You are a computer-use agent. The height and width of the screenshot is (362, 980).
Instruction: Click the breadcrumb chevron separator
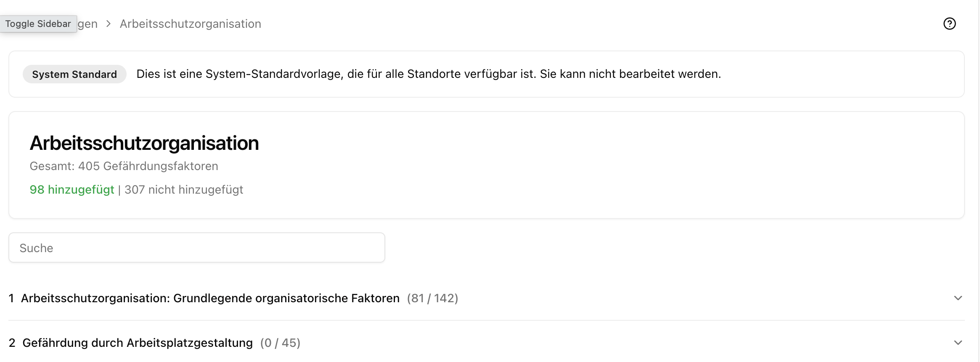[x=109, y=24]
